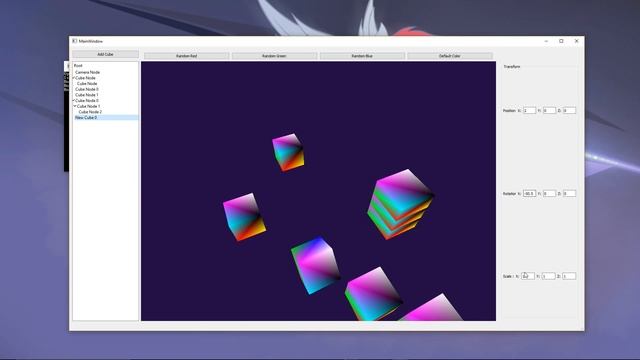This screenshot has height=360, width=640.
Task: Collapse the expandable Cube Node 0 arrow
Action: click(74, 100)
